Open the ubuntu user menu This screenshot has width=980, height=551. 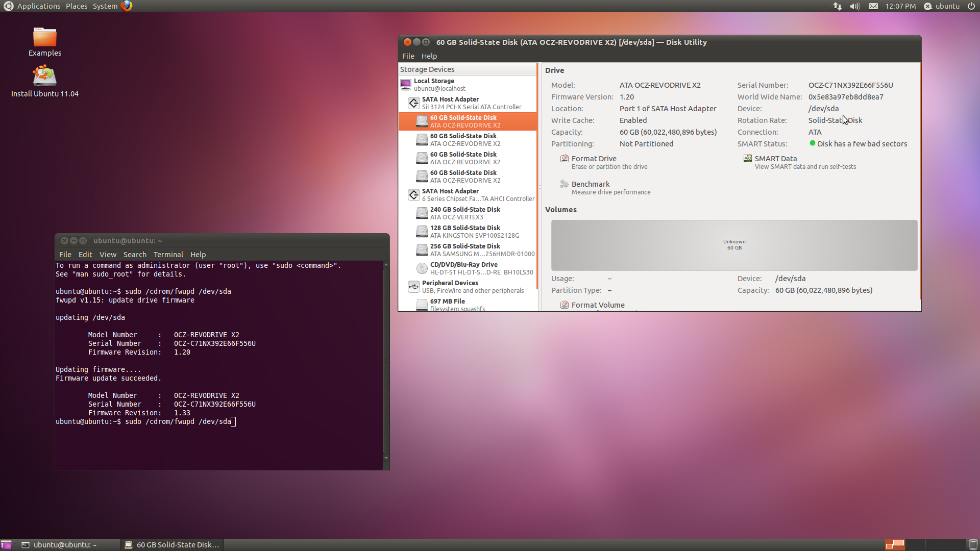[x=942, y=6]
